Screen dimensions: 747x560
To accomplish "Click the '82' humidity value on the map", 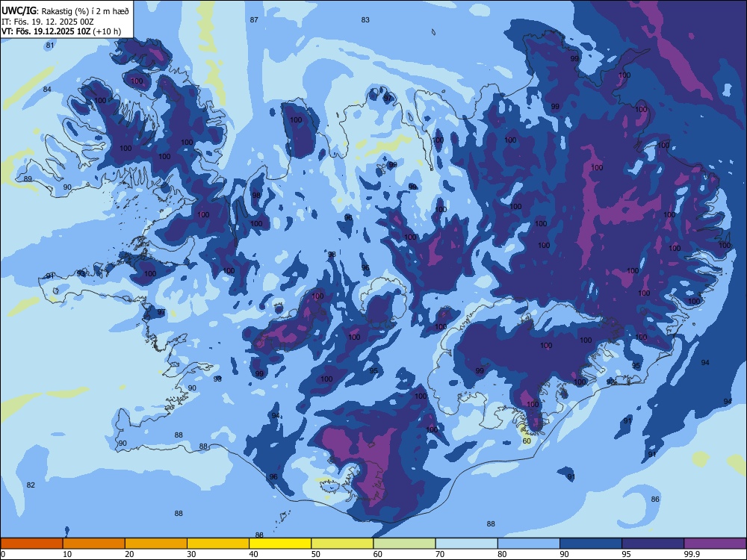I will (x=31, y=485).
